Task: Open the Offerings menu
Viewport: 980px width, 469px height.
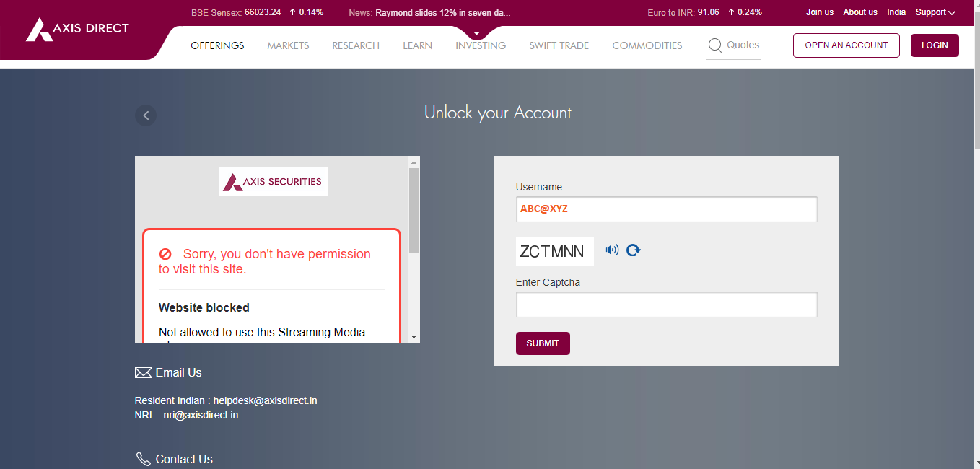Action: [217, 45]
